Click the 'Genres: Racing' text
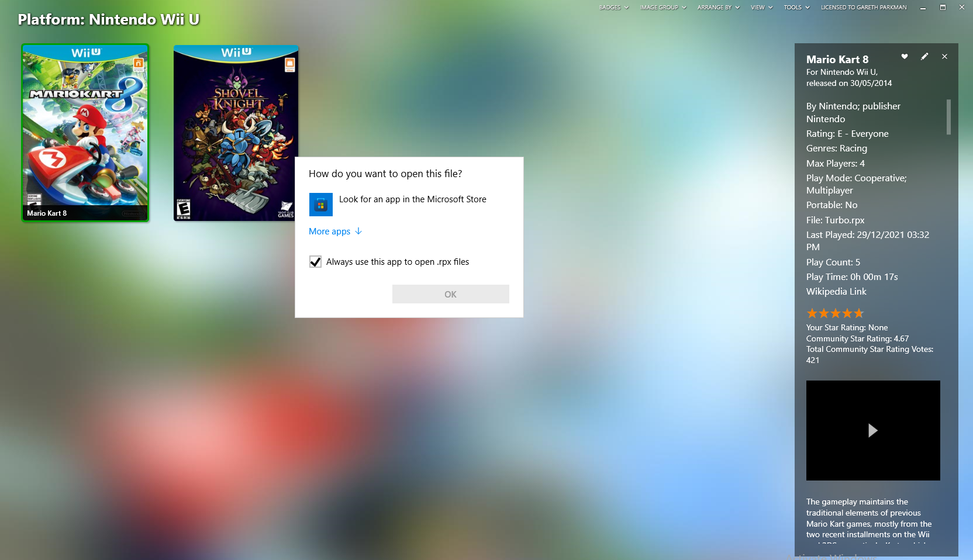 pyautogui.click(x=837, y=148)
